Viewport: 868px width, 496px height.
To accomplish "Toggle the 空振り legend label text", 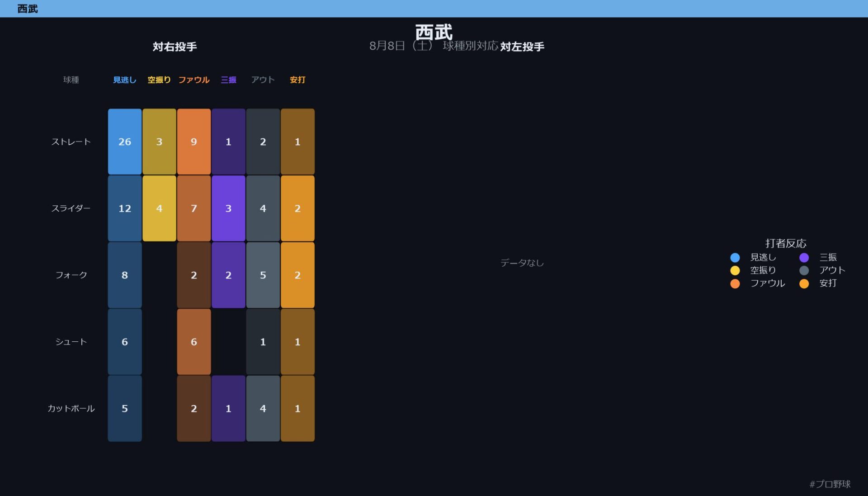I will (763, 270).
